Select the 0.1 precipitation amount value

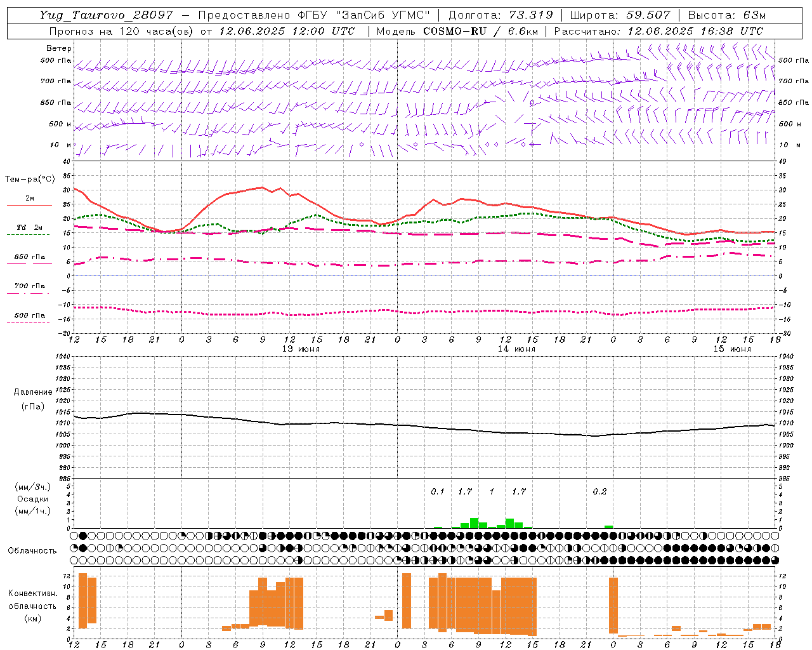coord(438,491)
